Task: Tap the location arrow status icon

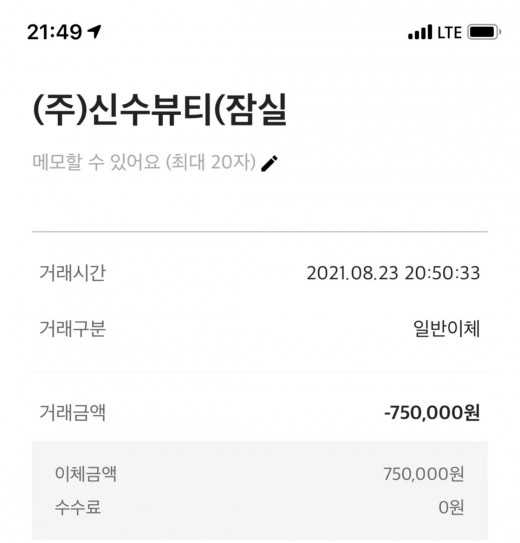Action: (x=94, y=32)
